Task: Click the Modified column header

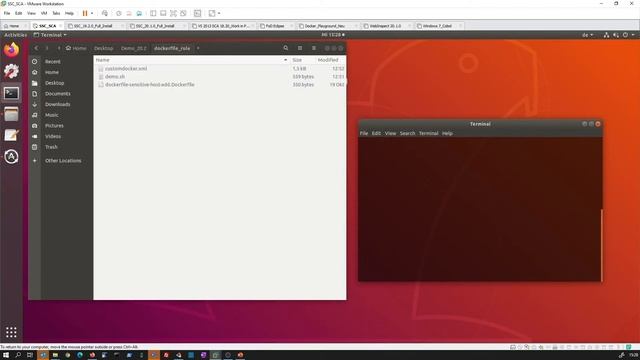Action: pyautogui.click(x=331, y=60)
